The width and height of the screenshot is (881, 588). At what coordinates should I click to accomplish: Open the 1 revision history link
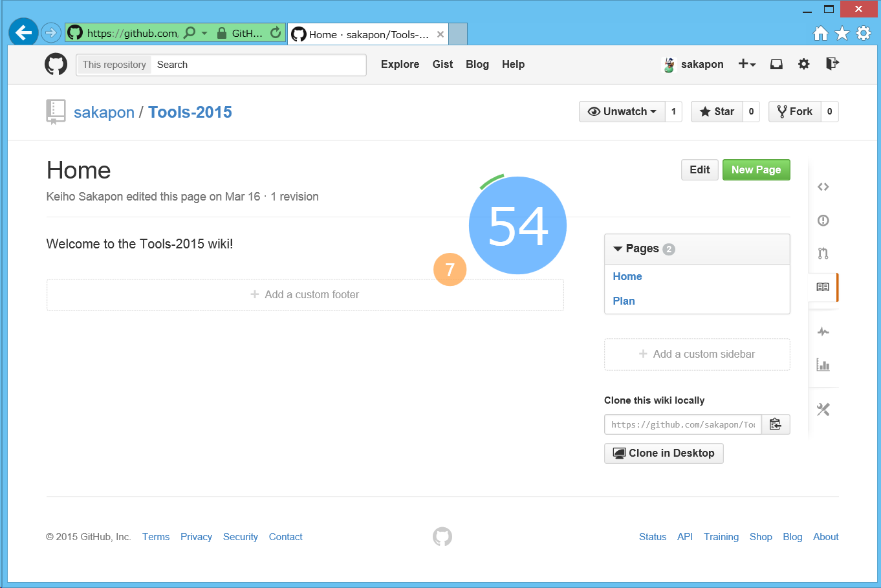click(x=294, y=197)
